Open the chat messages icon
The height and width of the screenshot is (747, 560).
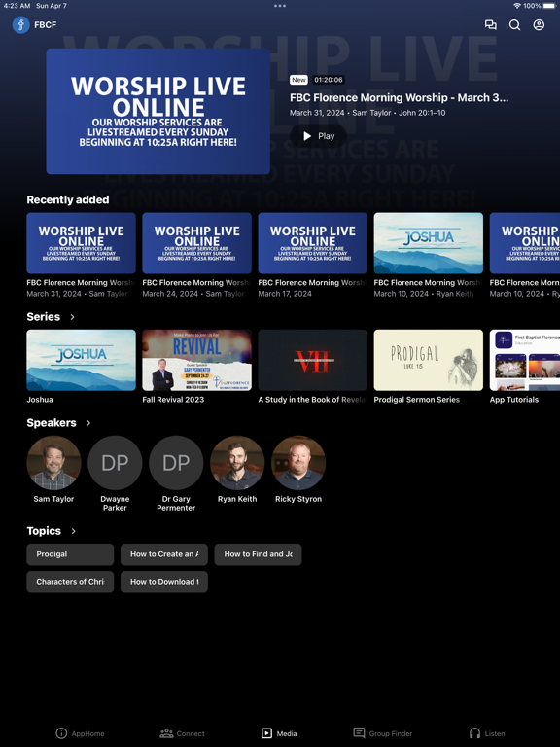490,24
